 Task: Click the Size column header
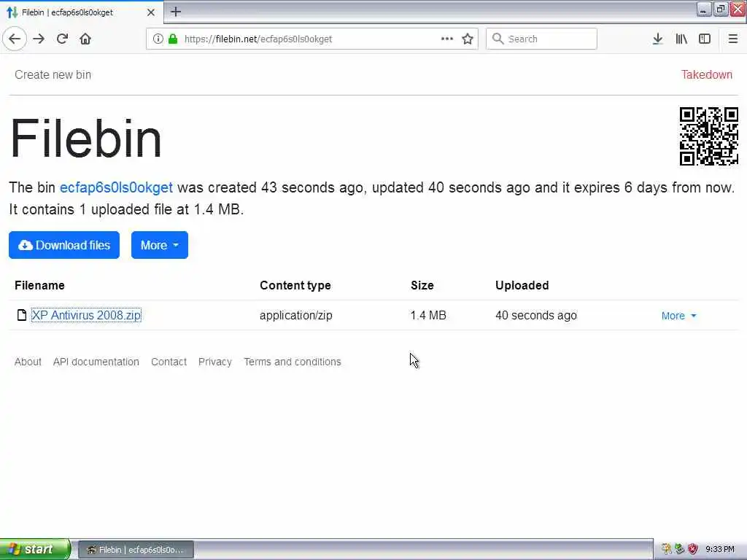coord(422,285)
